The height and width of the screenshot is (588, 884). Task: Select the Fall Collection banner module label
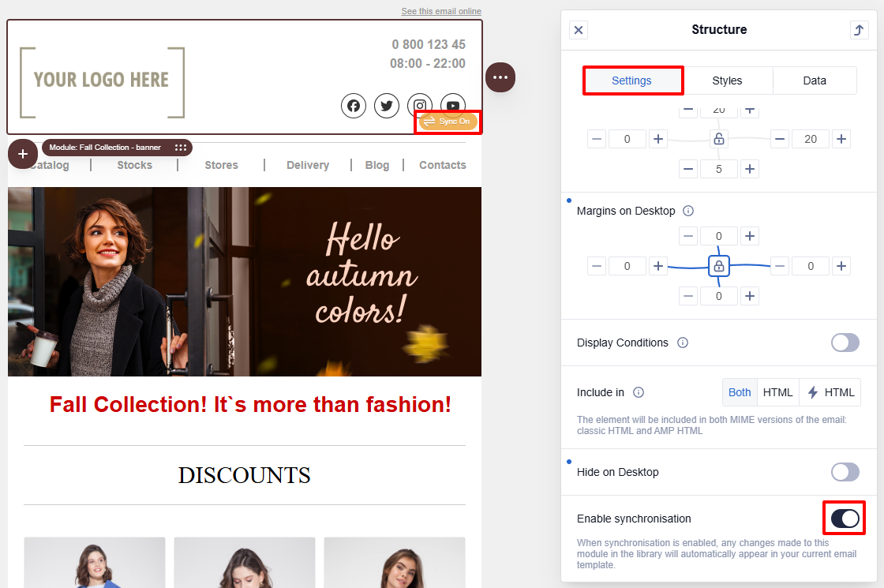click(105, 148)
